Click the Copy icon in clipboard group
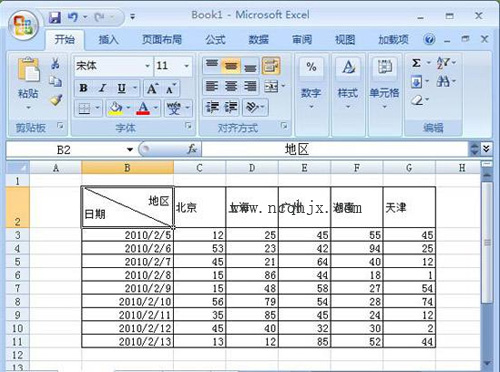500x372 pixels. (x=56, y=81)
